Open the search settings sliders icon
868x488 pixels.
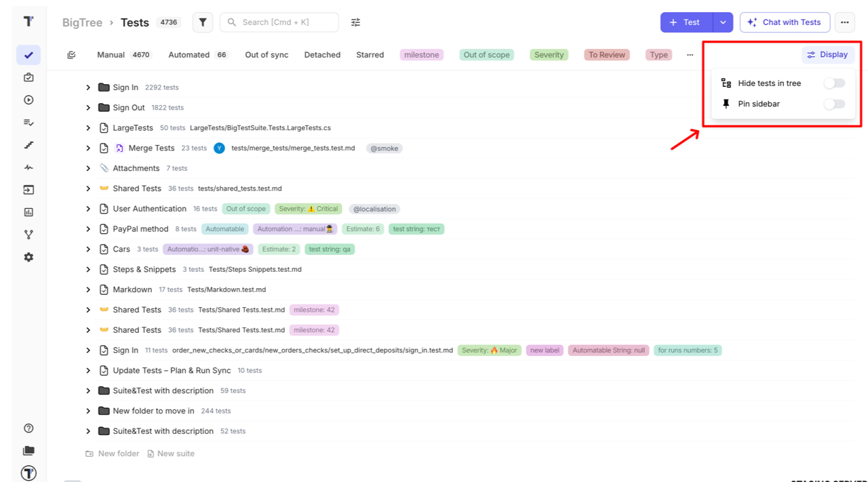(355, 22)
